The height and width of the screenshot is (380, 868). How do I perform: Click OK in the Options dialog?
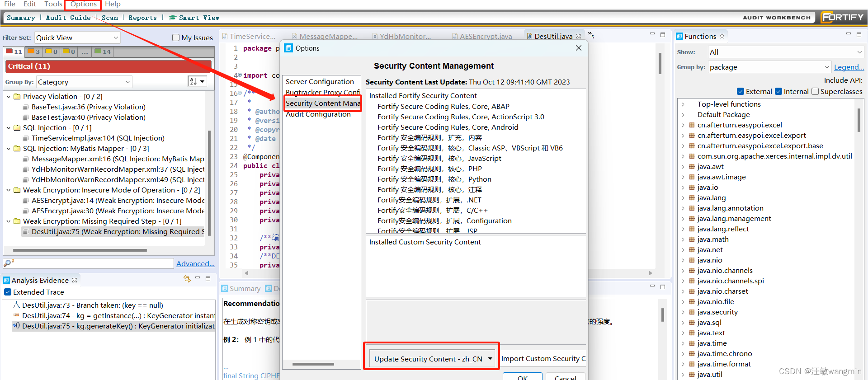point(523,376)
